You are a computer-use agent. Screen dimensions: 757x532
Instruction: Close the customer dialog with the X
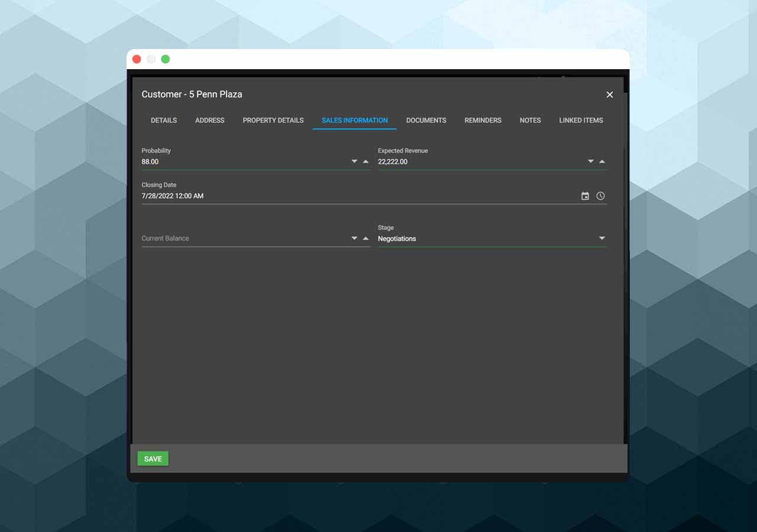coord(610,95)
